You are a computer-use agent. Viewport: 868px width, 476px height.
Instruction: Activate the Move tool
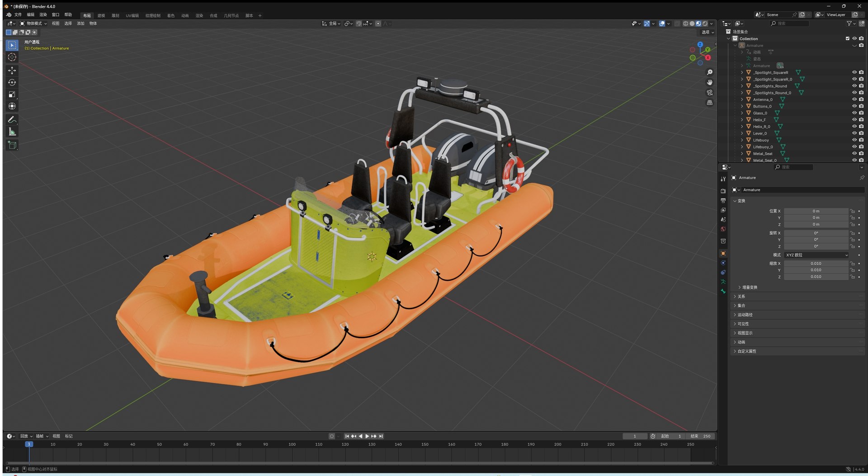[x=12, y=71]
